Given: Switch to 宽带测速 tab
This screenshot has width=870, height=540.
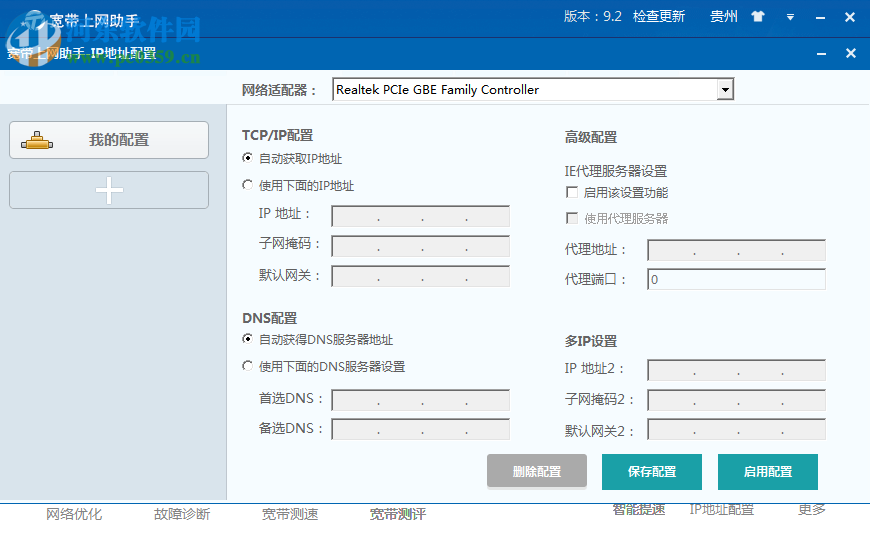Looking at the screenshot, I should pyautogui.click(x=290, y=514).
